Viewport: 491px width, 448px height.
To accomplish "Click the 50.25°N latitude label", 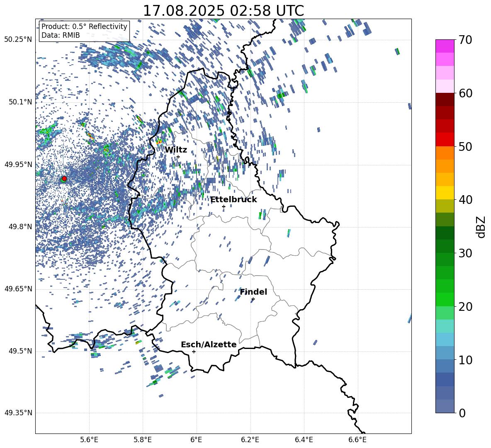I will point(18,40).
